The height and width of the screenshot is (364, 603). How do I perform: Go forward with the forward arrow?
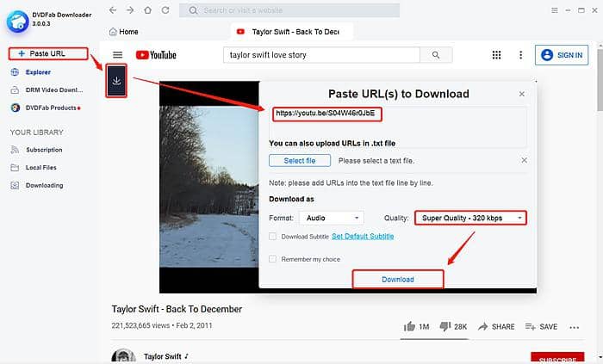130,10
